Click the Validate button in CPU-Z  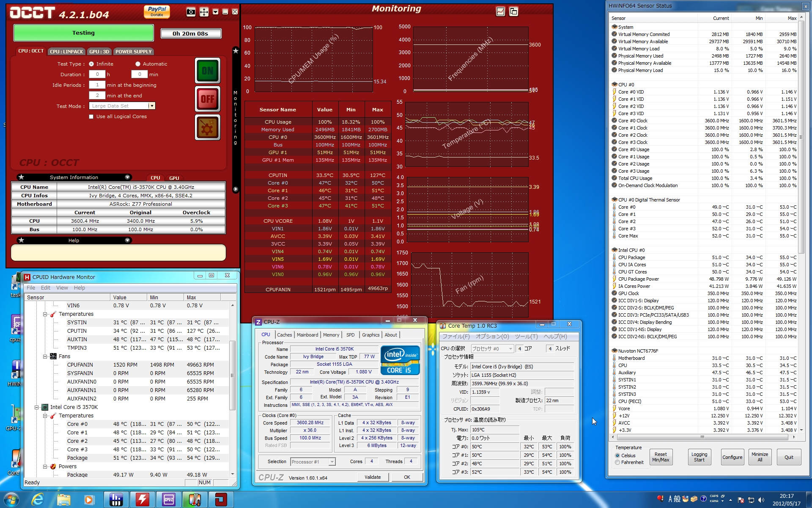(373, 477)
